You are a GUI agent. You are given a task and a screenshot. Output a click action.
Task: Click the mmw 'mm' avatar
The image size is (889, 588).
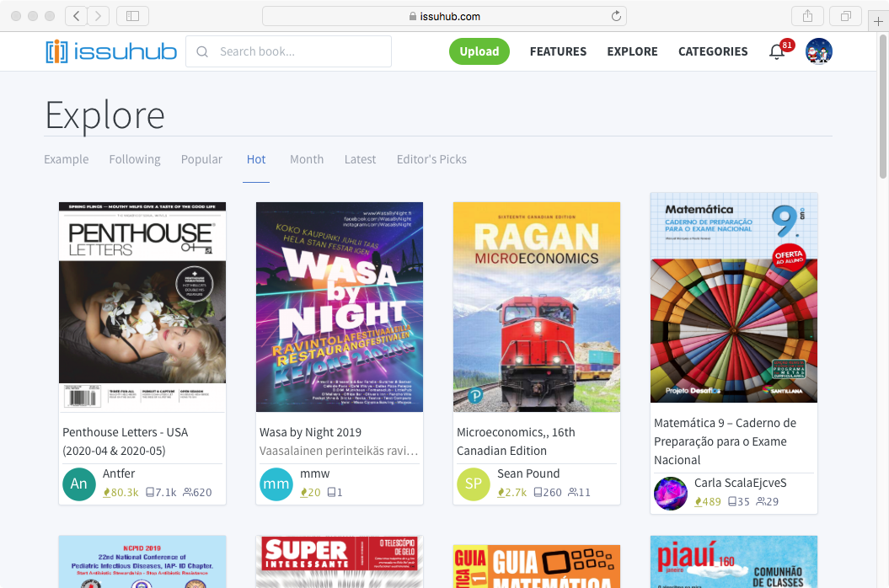click(x=276, y=484)
